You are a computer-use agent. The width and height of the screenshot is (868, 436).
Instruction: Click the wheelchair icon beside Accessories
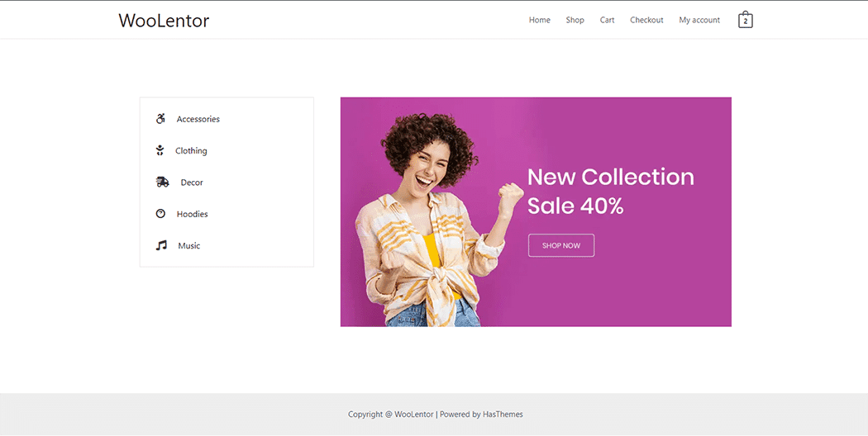160,118
